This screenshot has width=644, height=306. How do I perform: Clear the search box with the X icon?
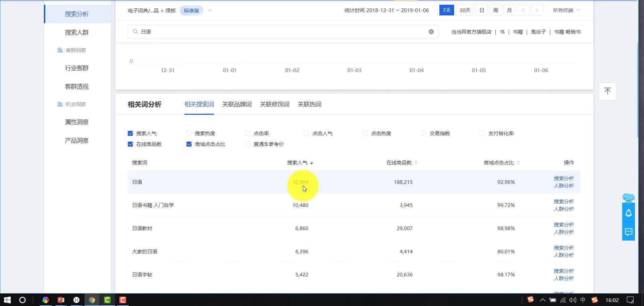431,32
